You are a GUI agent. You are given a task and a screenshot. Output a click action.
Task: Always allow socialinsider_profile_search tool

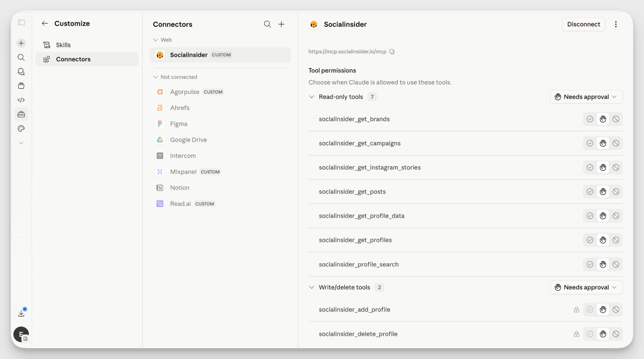590,264
